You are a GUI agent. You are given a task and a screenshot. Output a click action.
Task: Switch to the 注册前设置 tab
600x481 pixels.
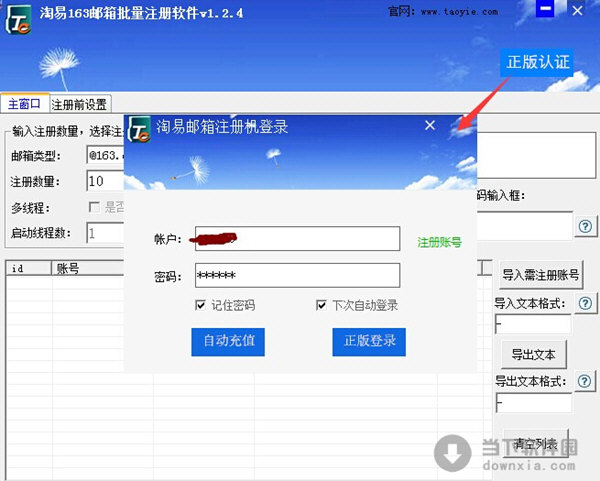pyautogui.click(x=80, y=104)
